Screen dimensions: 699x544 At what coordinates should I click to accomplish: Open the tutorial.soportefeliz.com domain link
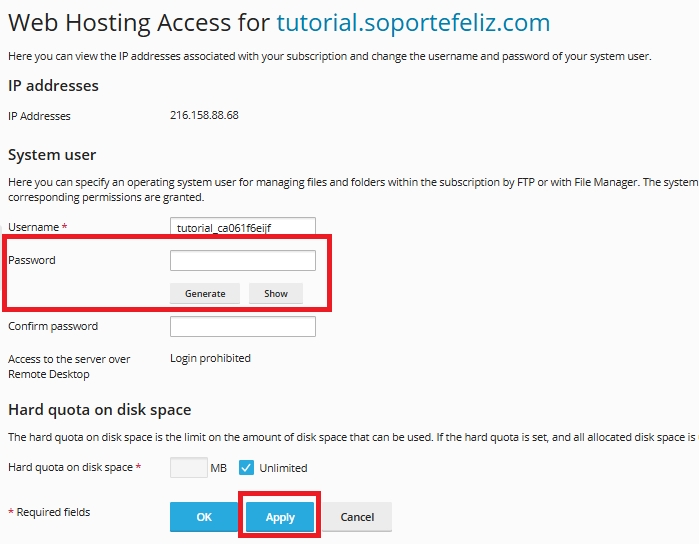pyautogui.click(x=412, y=23)
